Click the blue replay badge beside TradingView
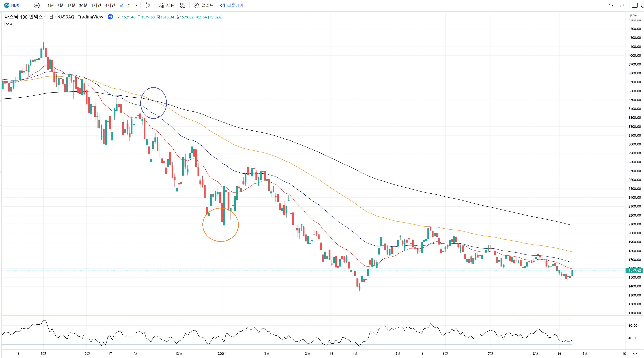Viewport: 644px width, 358px height. coord(110,17)
